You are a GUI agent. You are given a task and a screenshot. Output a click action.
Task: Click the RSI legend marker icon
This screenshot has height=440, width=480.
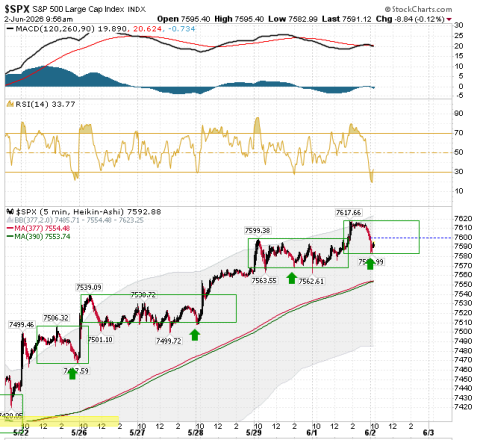10,104
